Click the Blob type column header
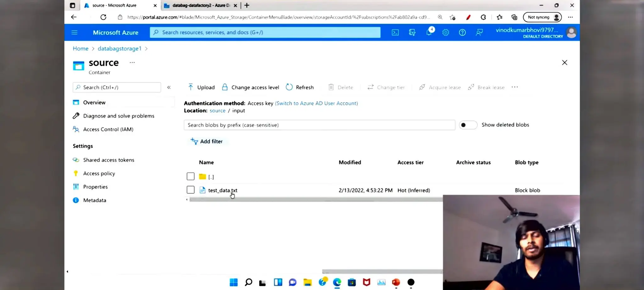This screenshot has width=644, height=290. (x=527, y=162)
